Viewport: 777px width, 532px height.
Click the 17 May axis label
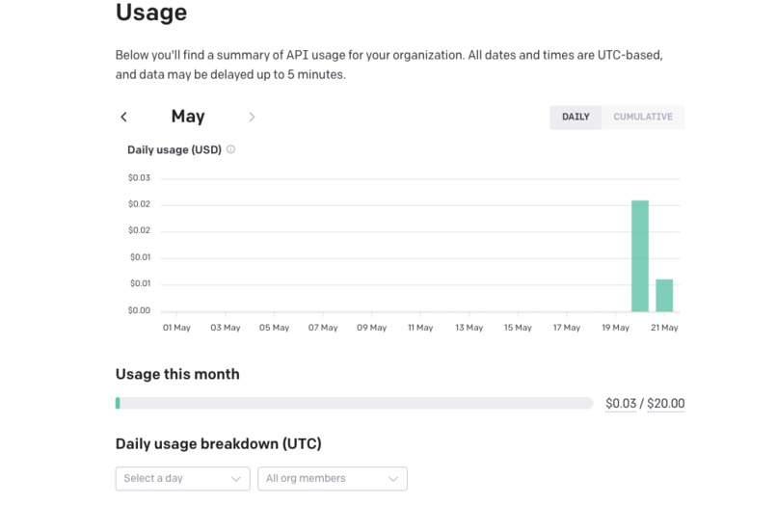(x=567, y=328)
